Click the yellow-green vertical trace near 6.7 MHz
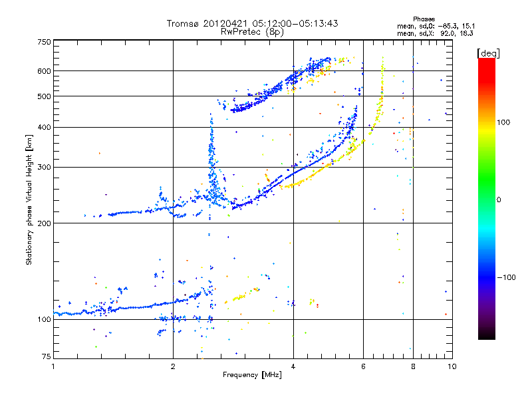532x399 pixels. (382, 85)
